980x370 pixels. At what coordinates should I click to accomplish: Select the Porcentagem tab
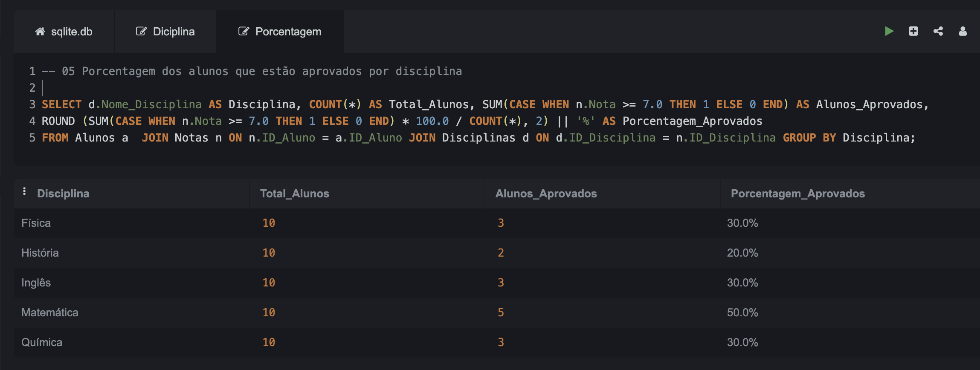coord(280,32)
